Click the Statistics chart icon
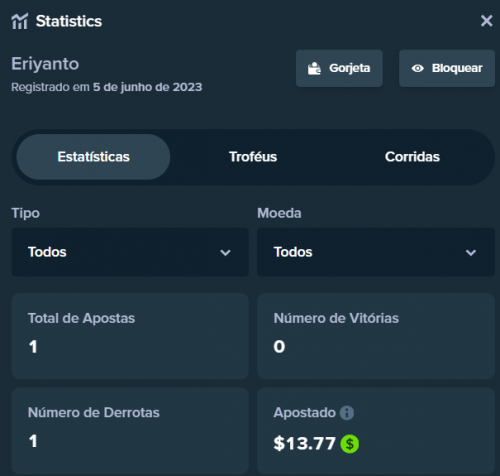Image resolution: width=500 pixels, height=476 pixels. click(x=20, y=21)
